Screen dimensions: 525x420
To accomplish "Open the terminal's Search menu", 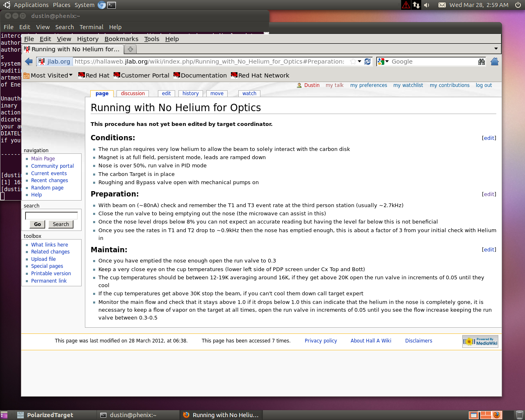I will coord(64,27).
